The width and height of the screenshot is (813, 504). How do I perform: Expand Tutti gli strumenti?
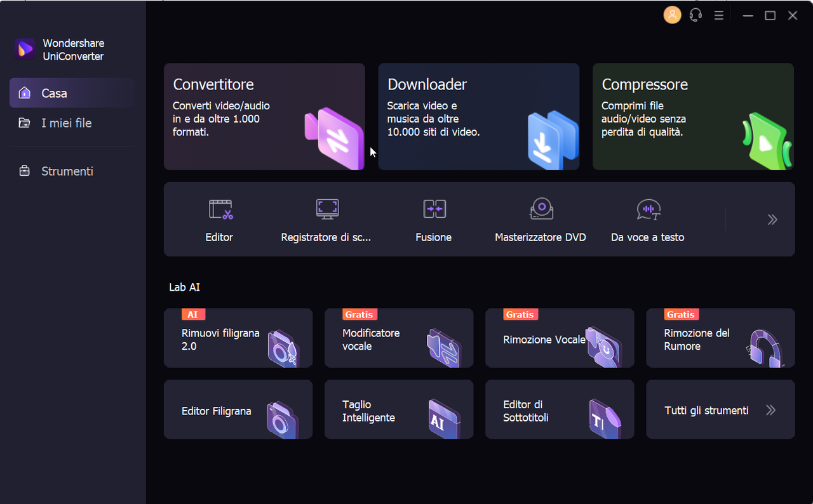point(720,409)
